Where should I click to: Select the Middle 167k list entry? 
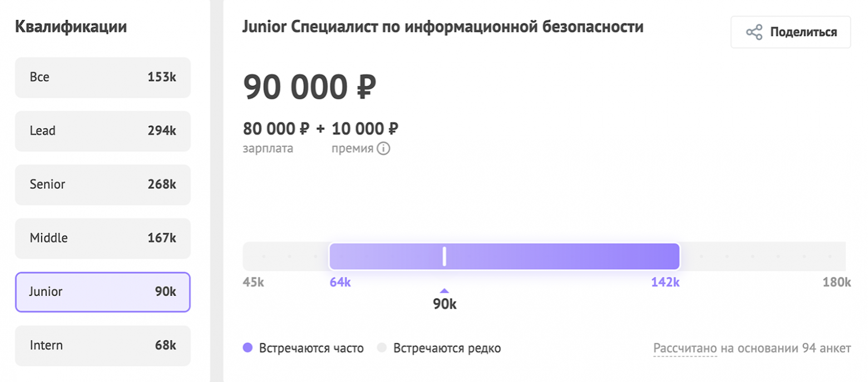point(102,238)
